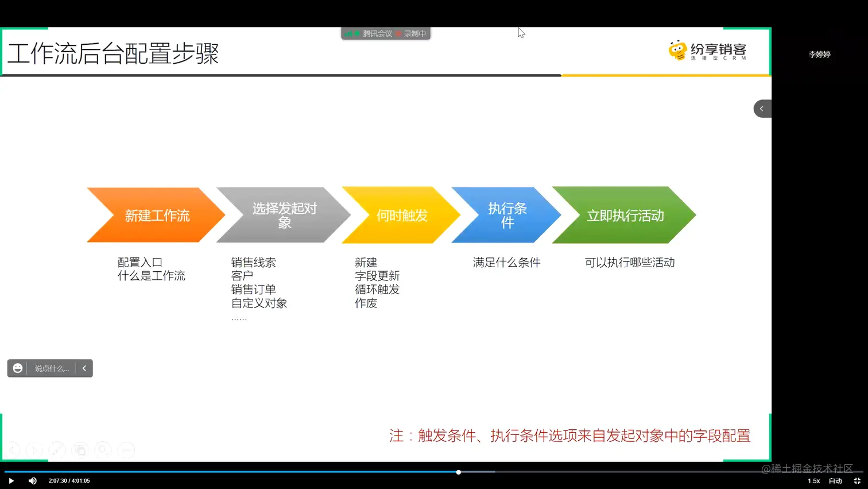The height and width of the screenshot is (489, 868).
Task: Select the slideshow pen tool icon
Action: click(57, 450)
